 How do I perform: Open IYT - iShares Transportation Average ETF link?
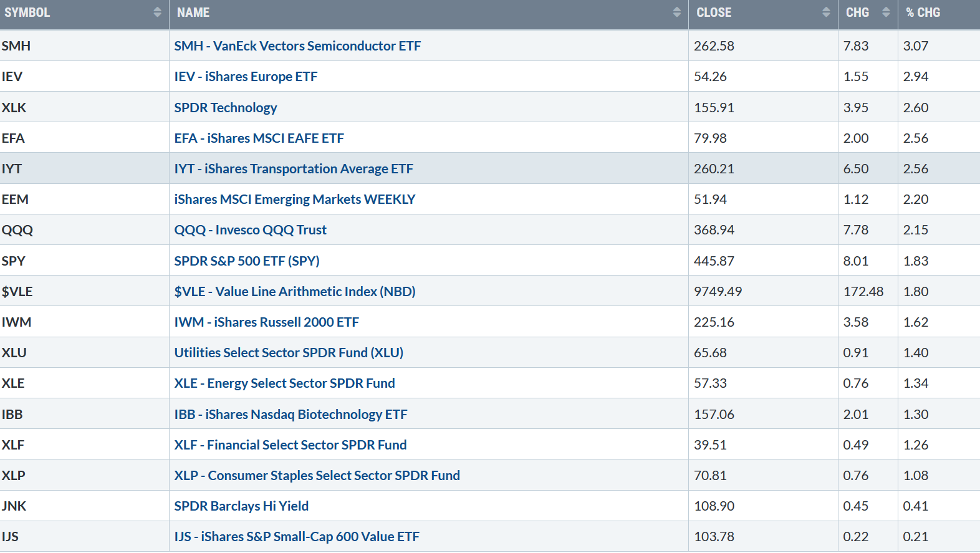294,169
